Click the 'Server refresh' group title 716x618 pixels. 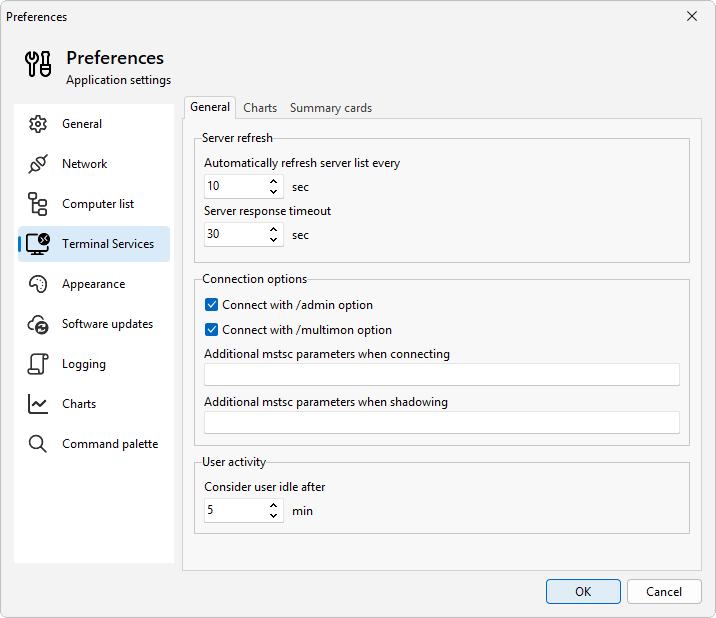coord(237,138)
